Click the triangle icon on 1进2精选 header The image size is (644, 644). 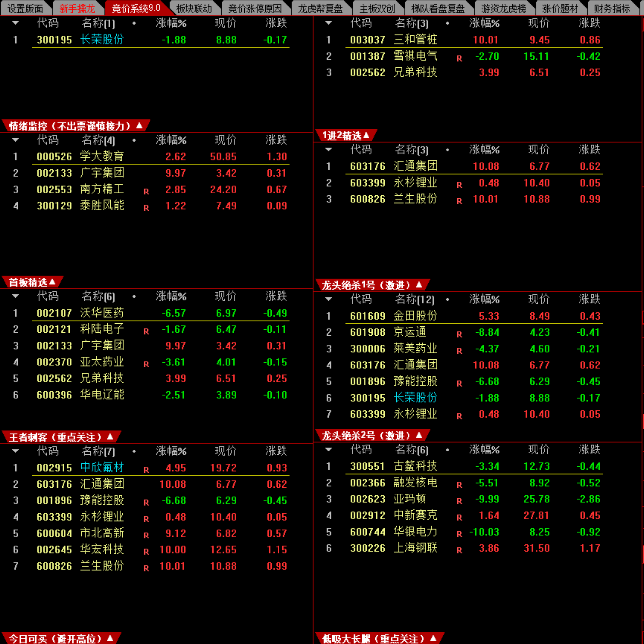pos(366,135)
